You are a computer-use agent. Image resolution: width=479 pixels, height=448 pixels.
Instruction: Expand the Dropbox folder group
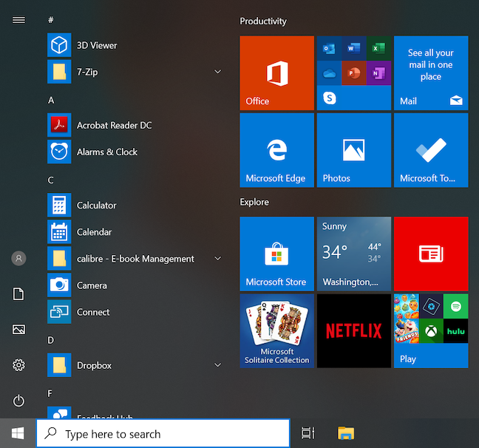(x=217, y=365)
